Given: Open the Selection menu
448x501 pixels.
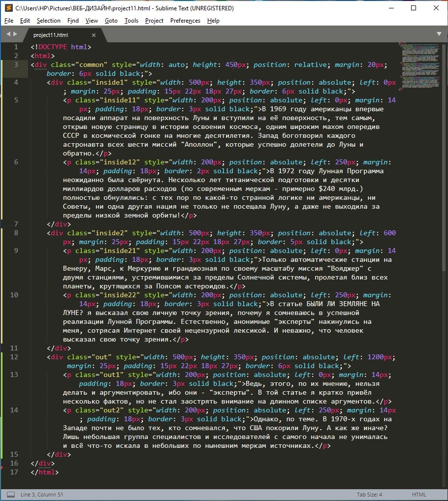Looking at the screenshot, I should (49, 21).
